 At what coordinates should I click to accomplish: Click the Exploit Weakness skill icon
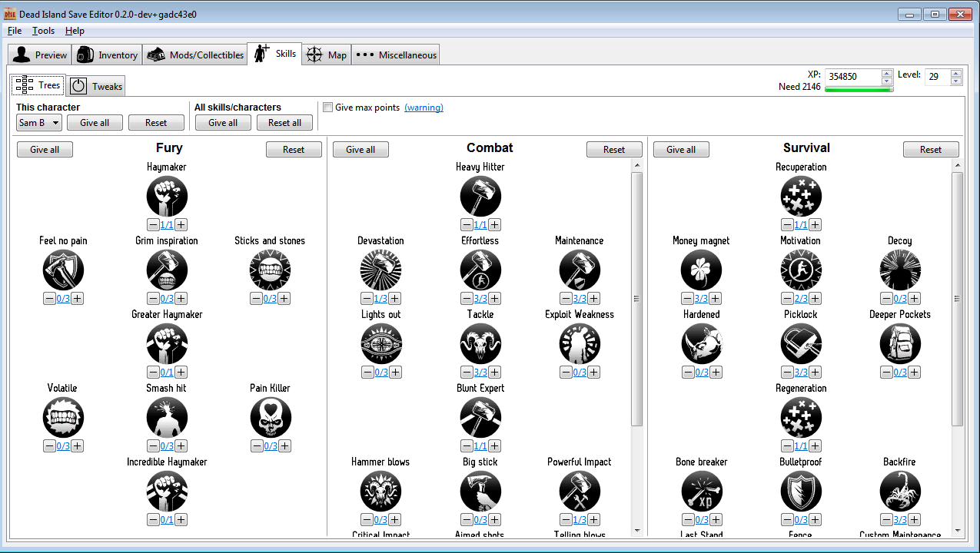coord(580,343)
